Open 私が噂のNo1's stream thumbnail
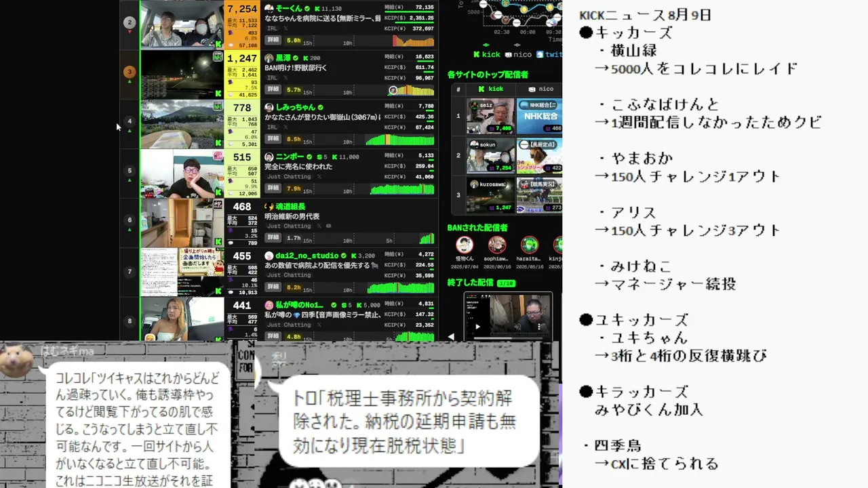Viewport: 868px width, 488px height. tap(182, 320)
